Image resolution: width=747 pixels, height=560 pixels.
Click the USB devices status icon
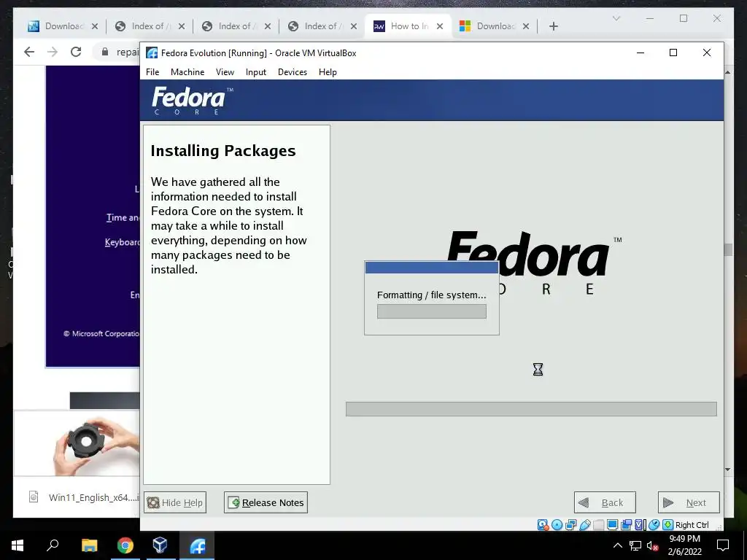click(x=585, y=525)
